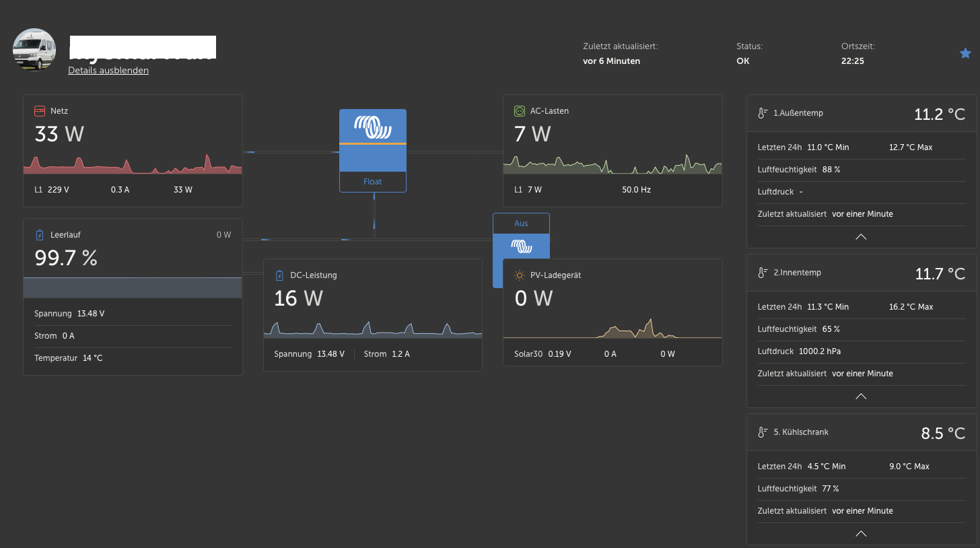Click the thermometer icon beside 1.Außentemp
The width and height of the screenshot is (980, 548).
[x=763, y=113]
